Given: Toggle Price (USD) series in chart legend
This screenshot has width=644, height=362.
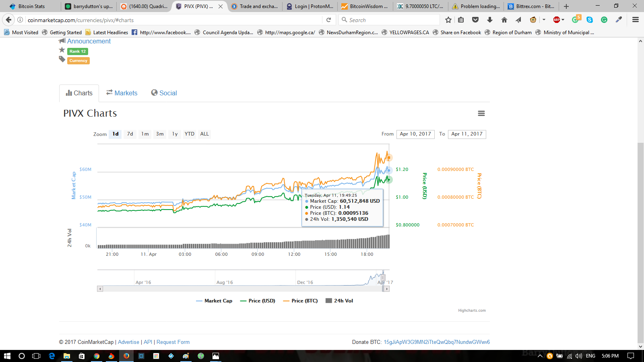Looking at the screenshot, I should [258, 301].
